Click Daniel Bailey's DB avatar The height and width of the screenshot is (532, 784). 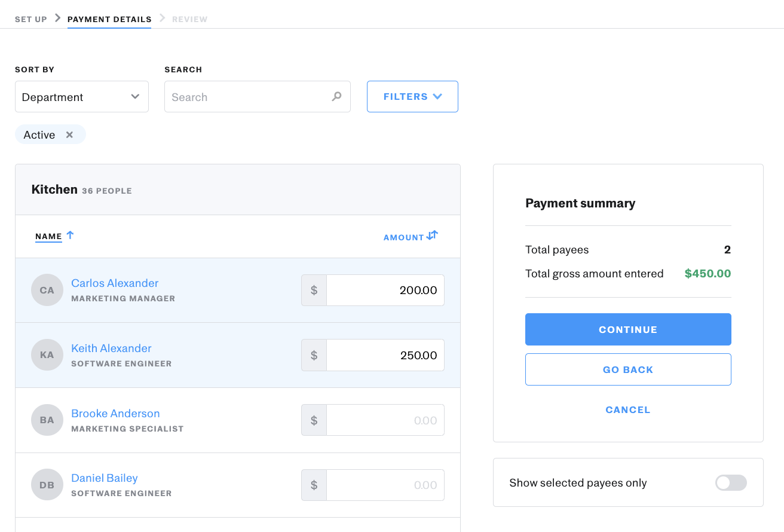point(47,485)
